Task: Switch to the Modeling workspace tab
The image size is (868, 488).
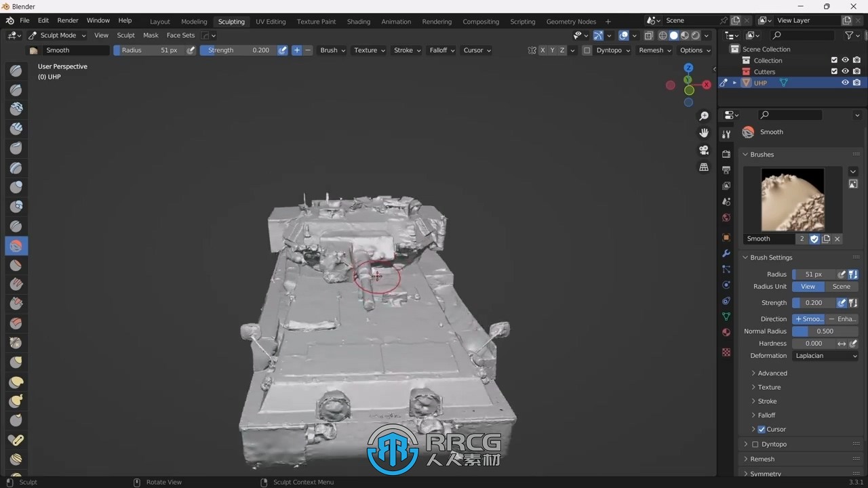Action: 194,22
